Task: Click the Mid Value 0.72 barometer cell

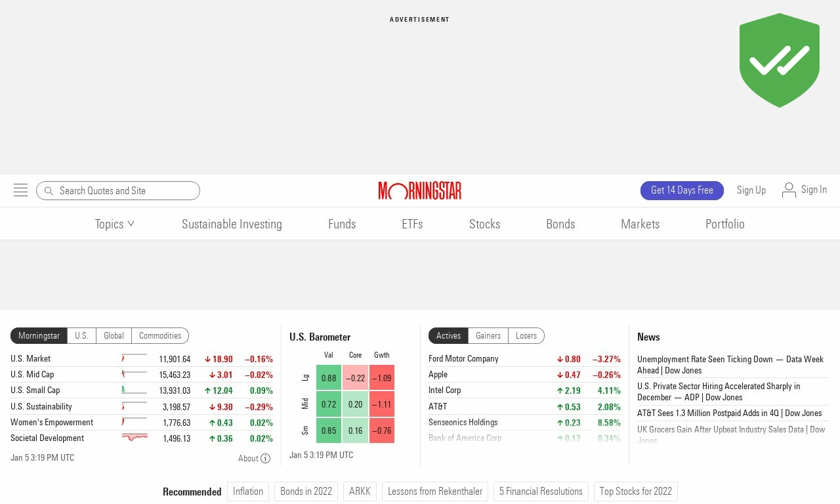Action: point(329,404)
